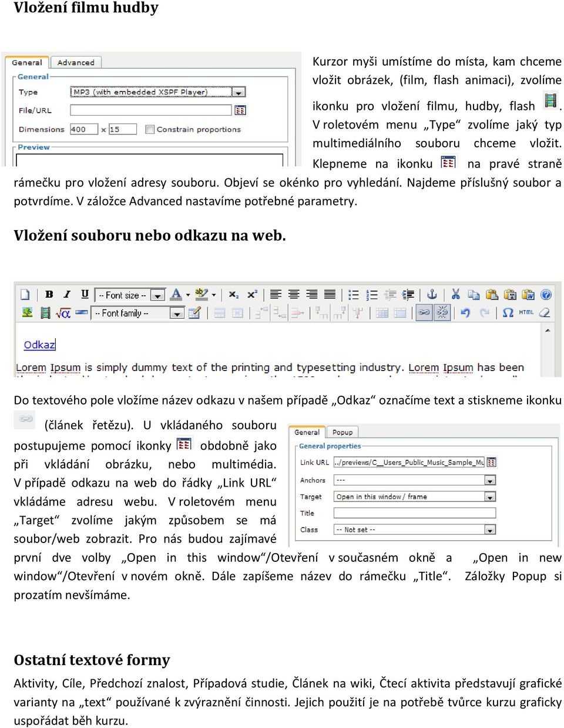564x728 pixels.
Task: Click the highlight background color icon
Action: [x=202, y=295]
